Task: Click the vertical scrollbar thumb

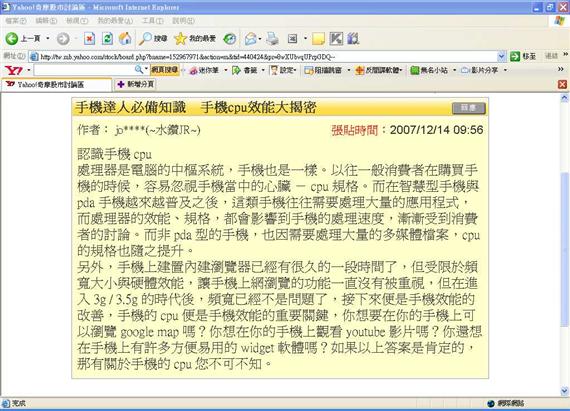Action: (565, 249)
